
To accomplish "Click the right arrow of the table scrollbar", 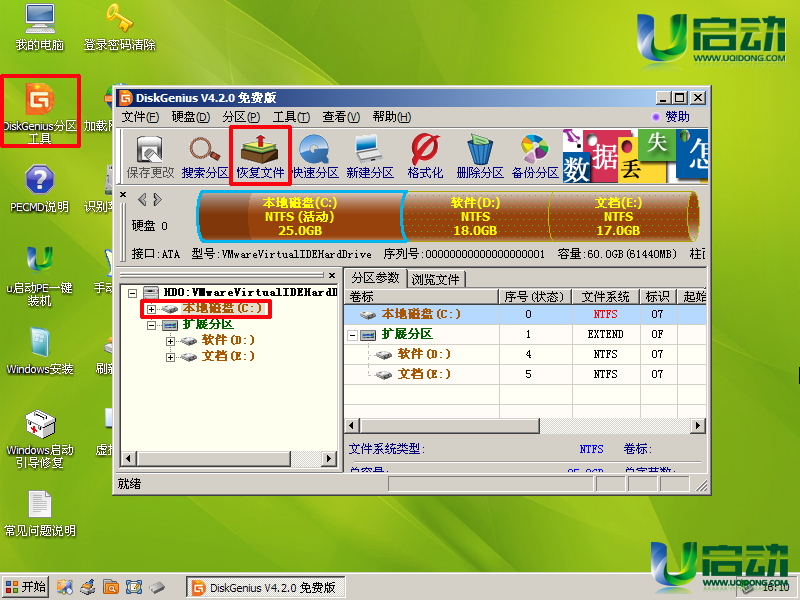I will pyautogui.click(x=697, y=426).
